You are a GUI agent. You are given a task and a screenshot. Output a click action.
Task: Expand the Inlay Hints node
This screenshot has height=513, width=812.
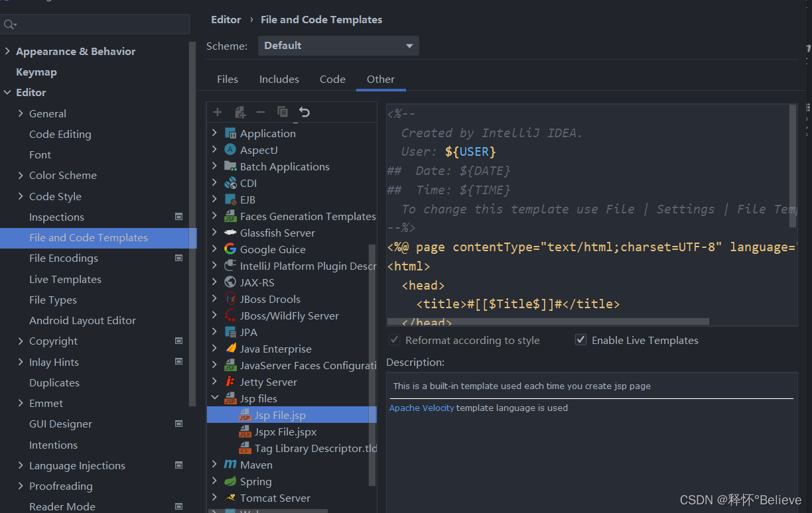21,362
